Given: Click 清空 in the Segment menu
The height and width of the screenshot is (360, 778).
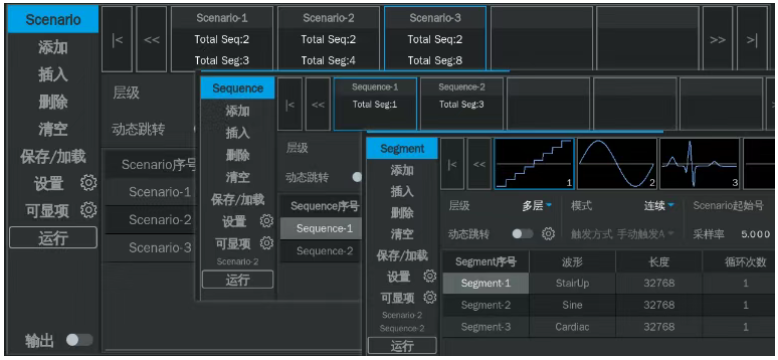Looking at the screenshot, I should click(402, 234).
